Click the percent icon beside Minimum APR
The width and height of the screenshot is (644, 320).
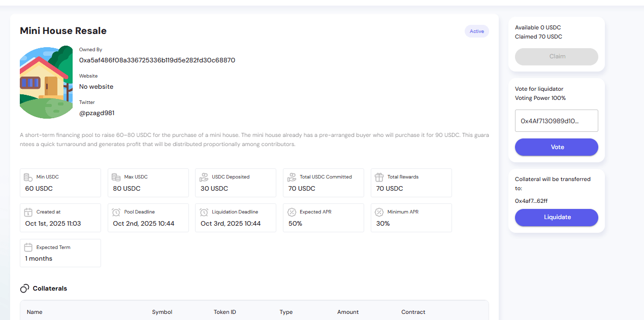tap(379, 212)
